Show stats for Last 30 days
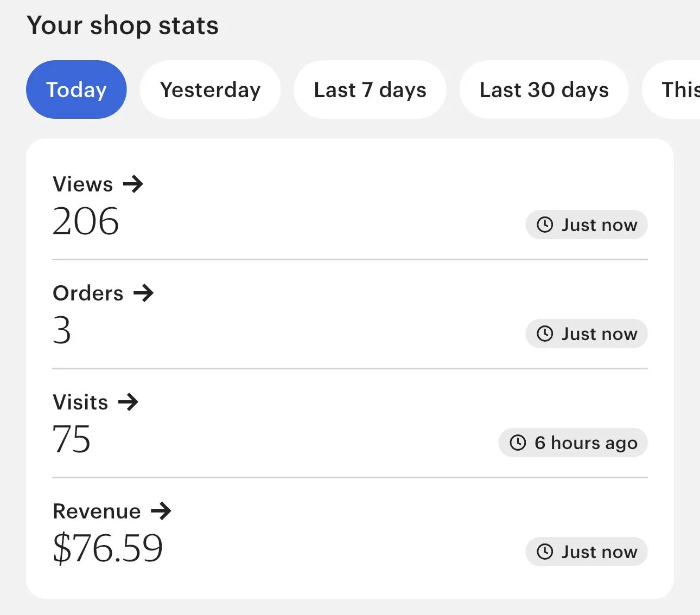700x615 pixels. (x=544, y=89)
